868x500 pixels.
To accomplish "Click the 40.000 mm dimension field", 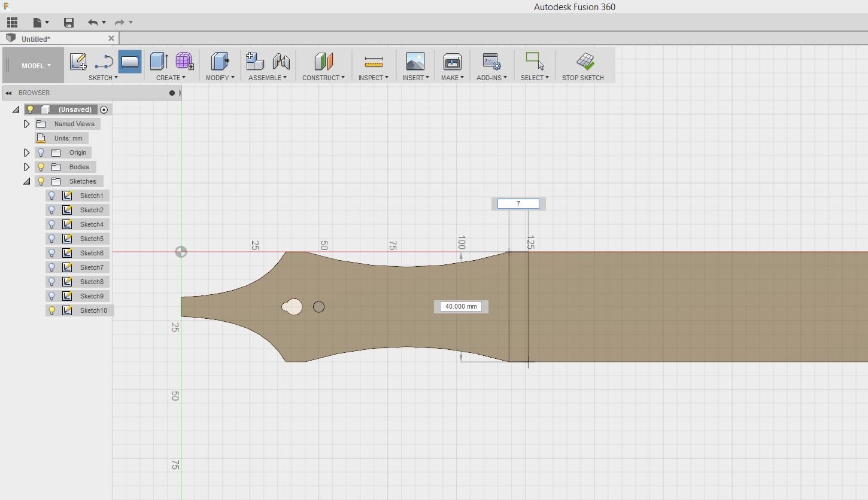I will (461, 306).
